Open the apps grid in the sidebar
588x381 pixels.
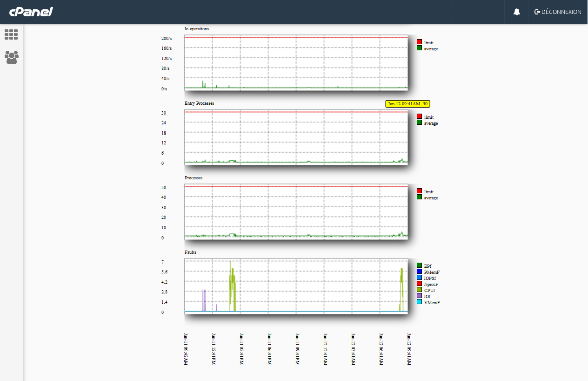(x=11, y=34)
